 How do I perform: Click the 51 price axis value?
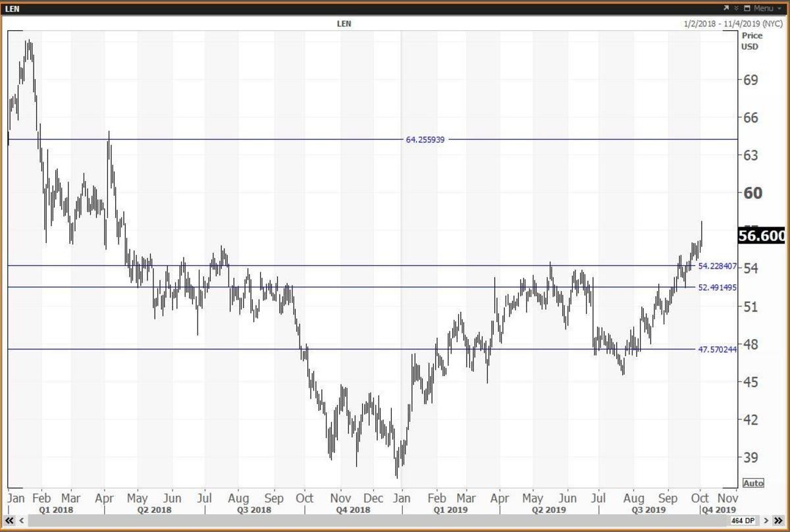pos(751,307)
